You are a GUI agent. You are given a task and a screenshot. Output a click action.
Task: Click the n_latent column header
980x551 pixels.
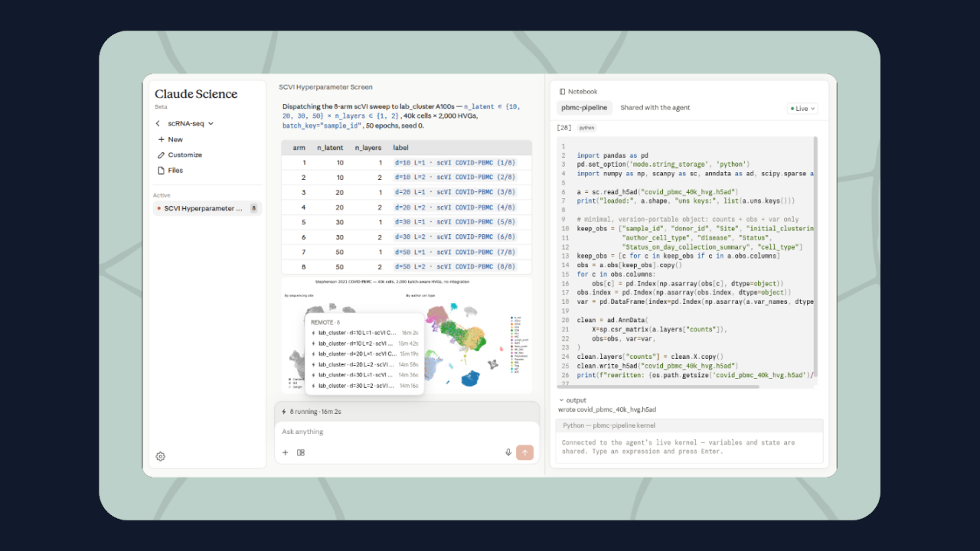click(x=330, y=148)
